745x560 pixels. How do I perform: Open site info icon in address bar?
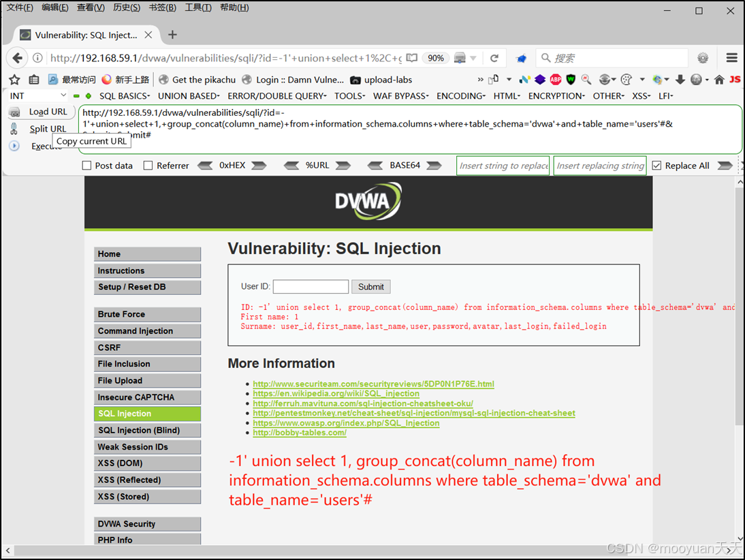(x=37, y=58)
